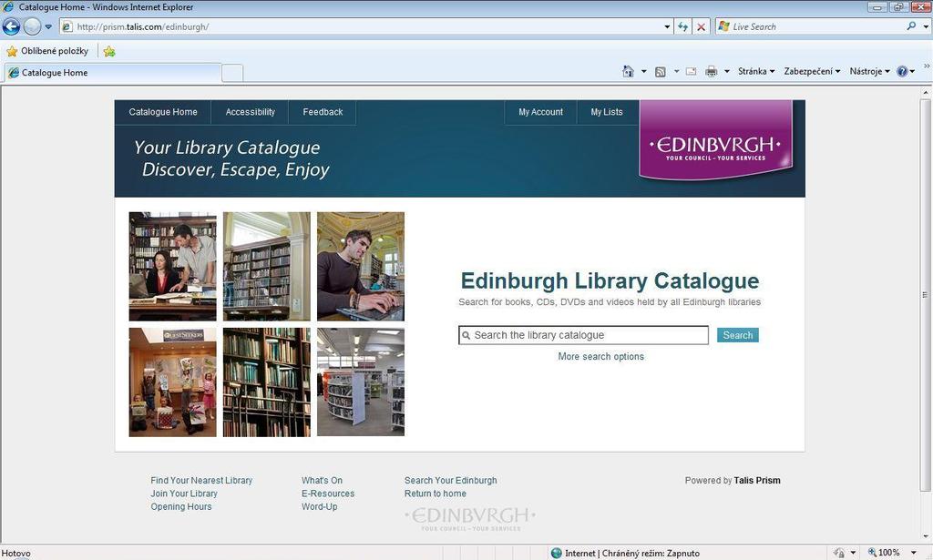Expand the Print options dropdown arrow
This screenshot has height=560, width=933.
coord(726,71)
